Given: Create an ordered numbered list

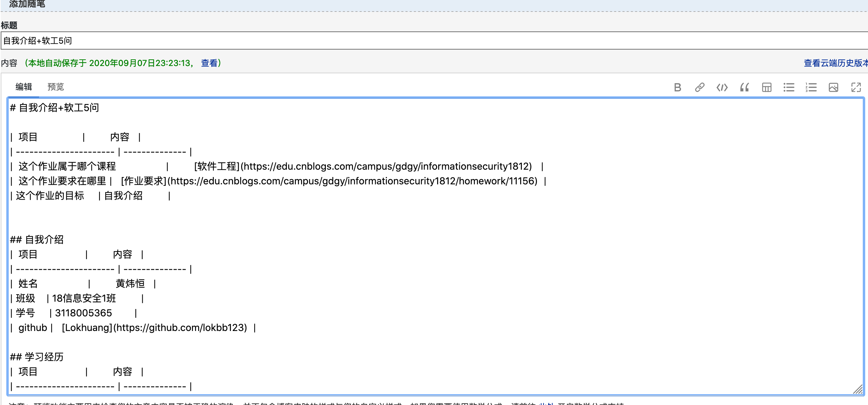Looking at the screenshot, I should [x=811, y=87].
